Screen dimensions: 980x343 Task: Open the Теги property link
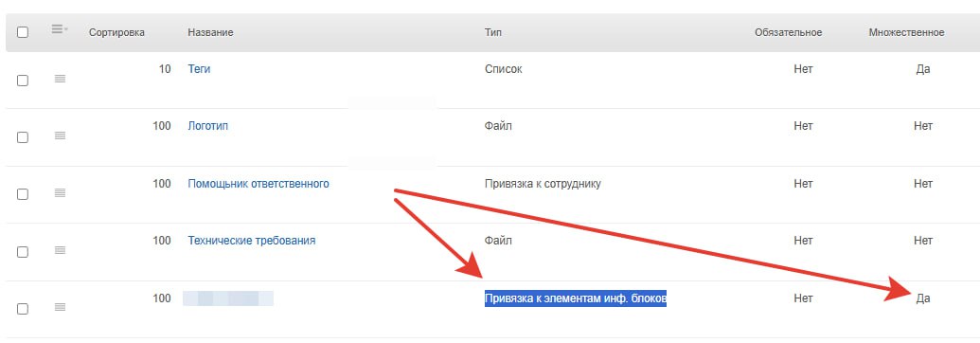pyautogui.click(x=199, y=69)
